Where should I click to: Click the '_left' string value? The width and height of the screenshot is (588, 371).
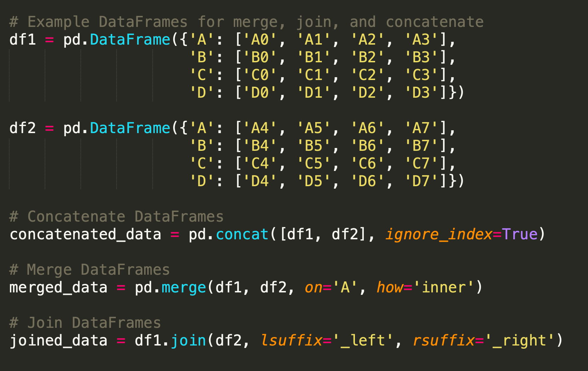tap(363, 341)
